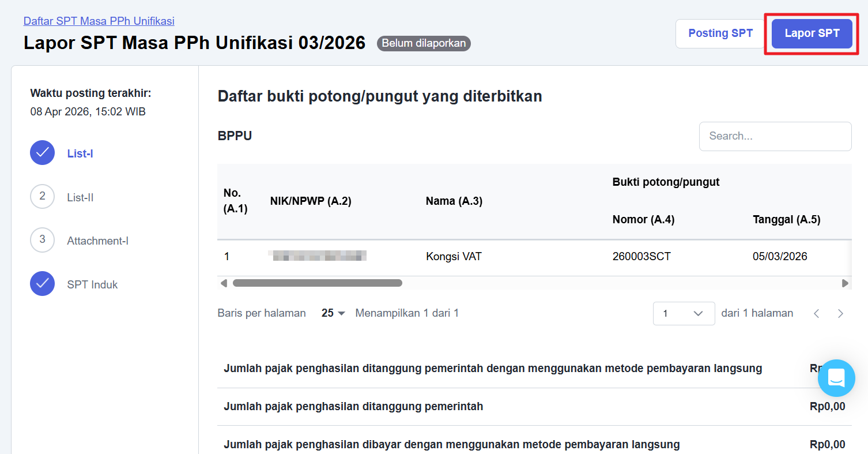Image resolution: width=868 pixels, height=454 pixels.
Task: Go to next page arrow
Action: (840, 313)
